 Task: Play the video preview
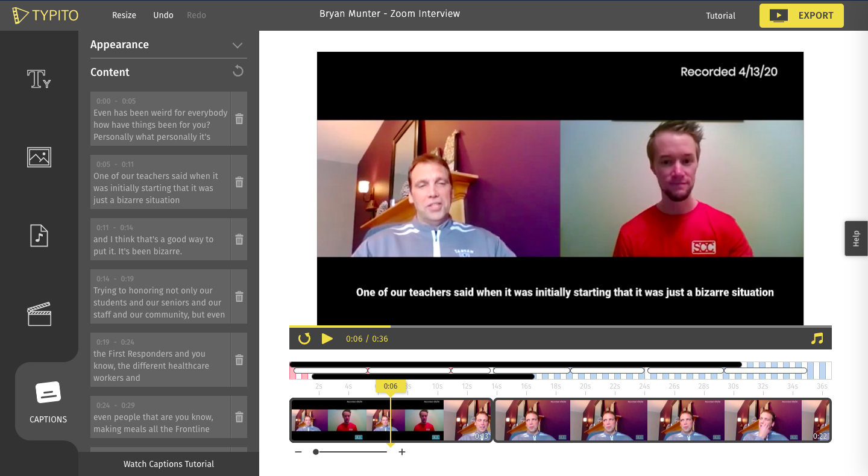327,339
